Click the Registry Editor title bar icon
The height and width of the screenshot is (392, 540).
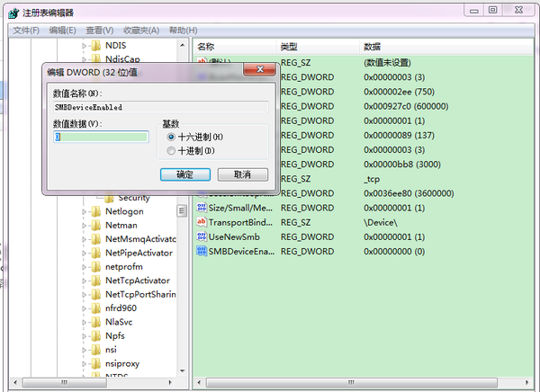pyautogui.click(x=13, y=13)
